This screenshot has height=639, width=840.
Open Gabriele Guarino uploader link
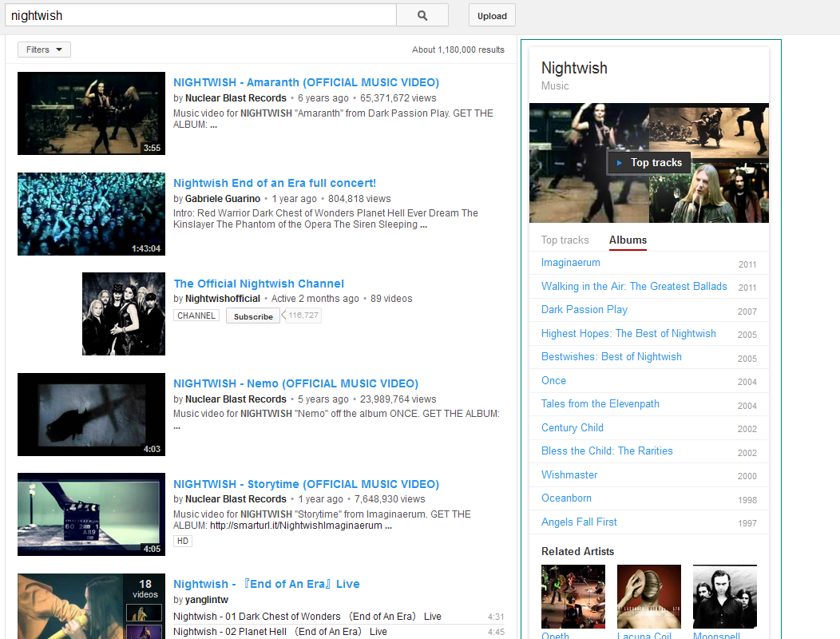(222, 199)
